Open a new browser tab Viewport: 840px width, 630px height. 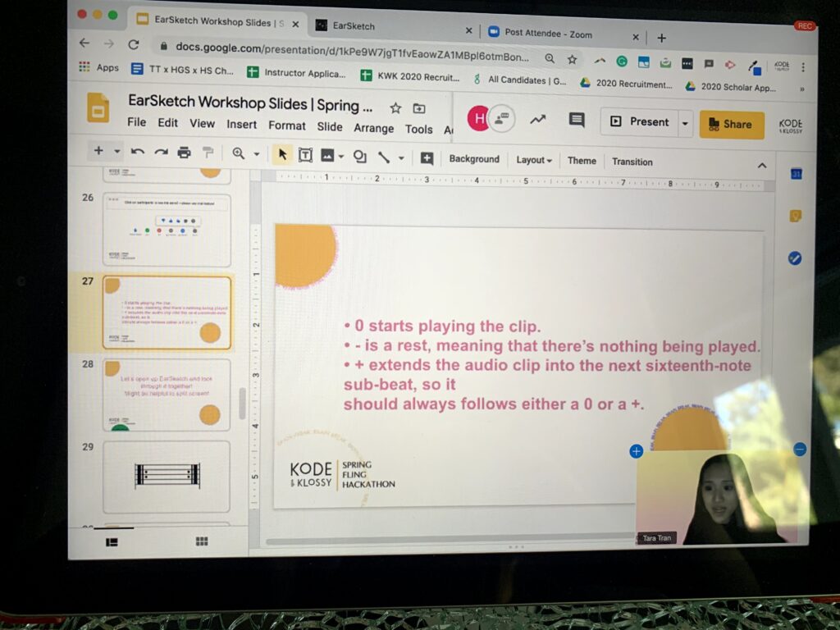pyautogui.click(x=662, y=38)
